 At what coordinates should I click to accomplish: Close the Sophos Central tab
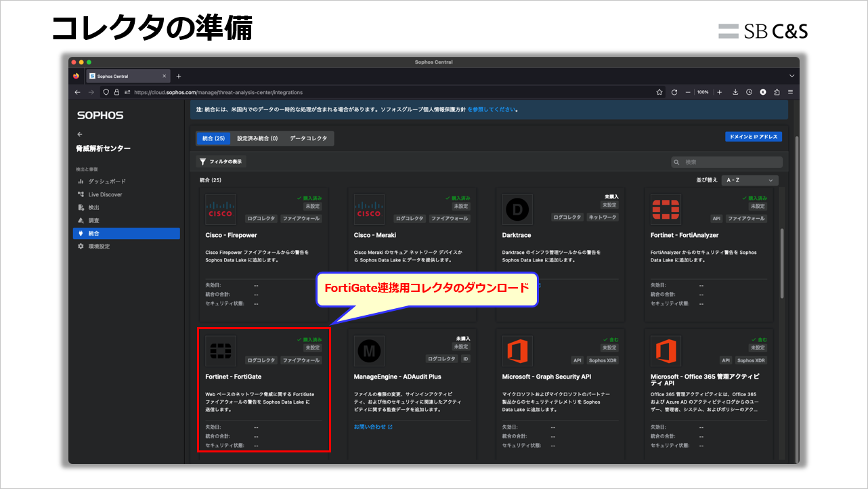(x=165, y=76)
